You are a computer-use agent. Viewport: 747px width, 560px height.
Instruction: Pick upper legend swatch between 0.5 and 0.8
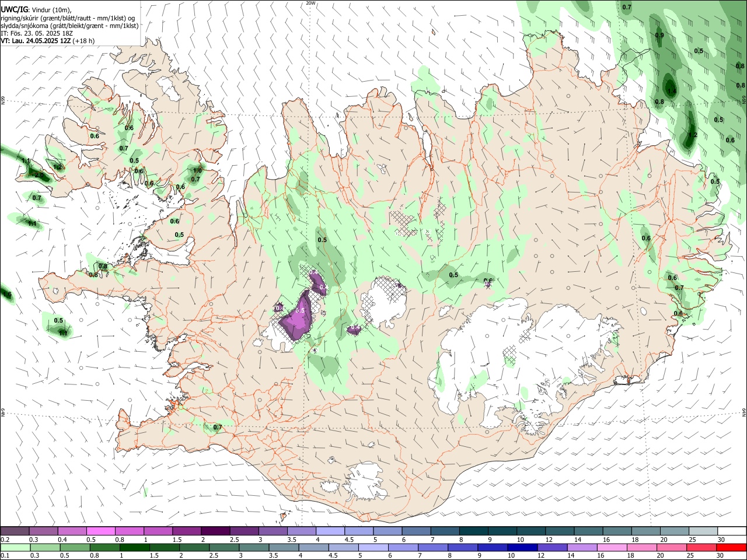pyautogui.click(x=101, y=531)
